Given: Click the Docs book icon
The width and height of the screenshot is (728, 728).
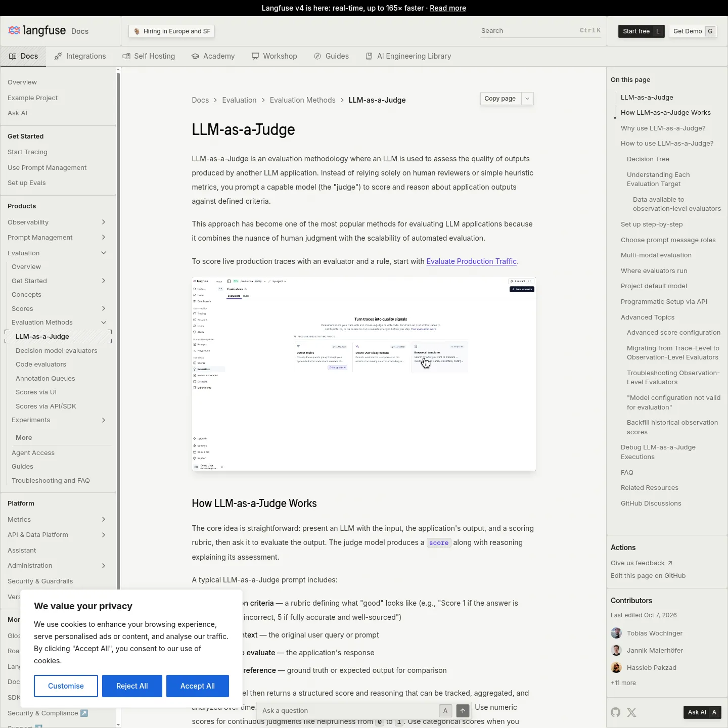Looking at the screenshot, I should 13,56.
